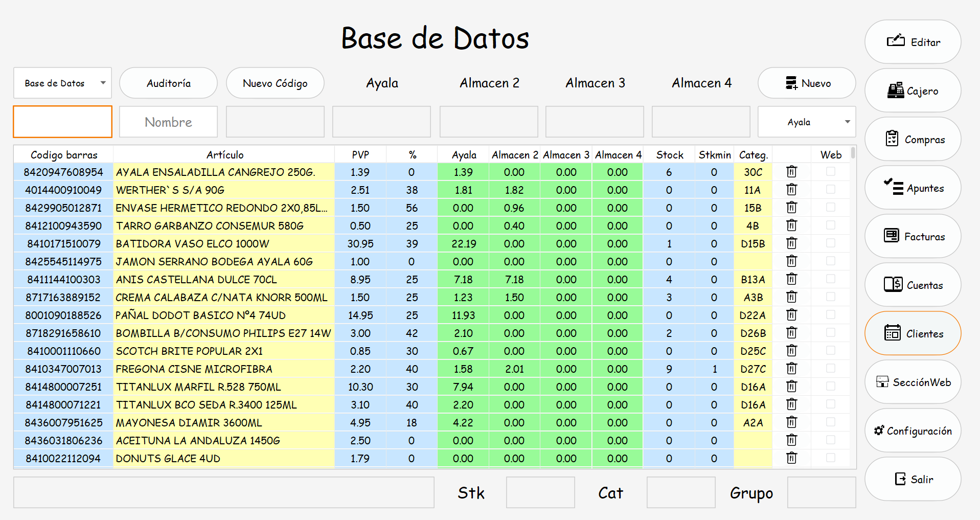Image resolution: width=980 pixels, height=520 pixels.
Task: Open the Cajero cash register section
Action: click(x=913, y=91)
